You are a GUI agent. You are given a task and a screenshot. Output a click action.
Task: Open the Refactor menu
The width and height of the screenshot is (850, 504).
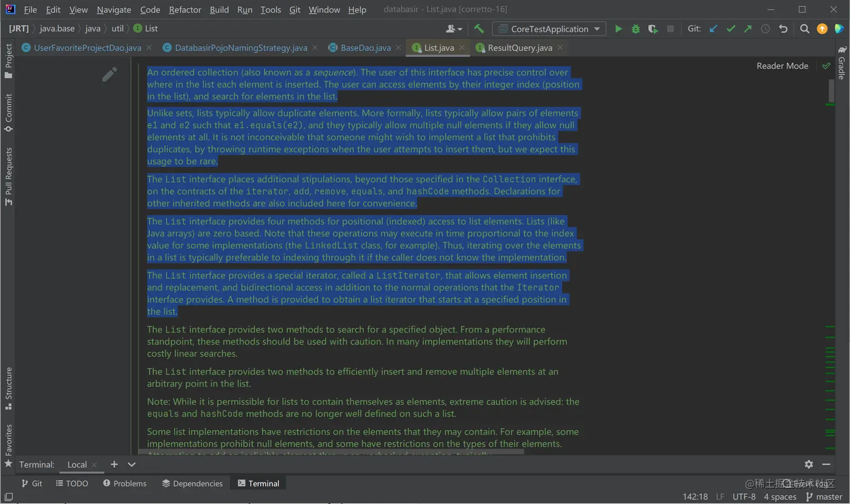pyautogui.click(x=185, y=10)
